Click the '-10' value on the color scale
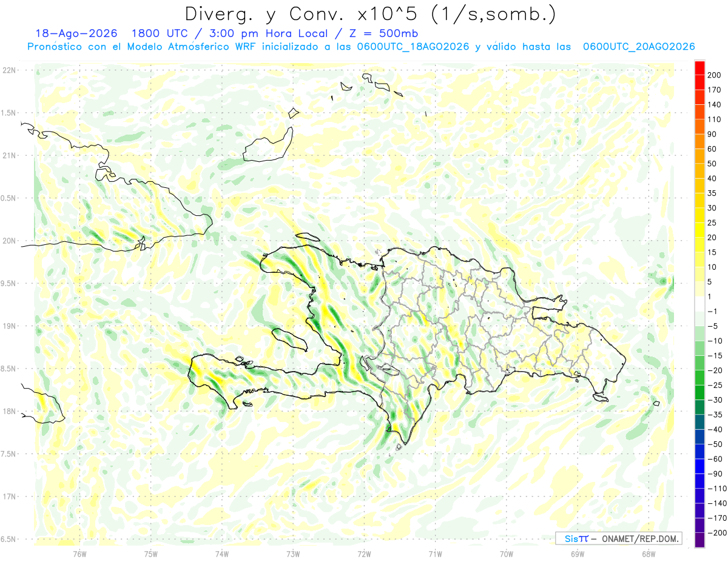This screenshot has height=562, width=728. 716,341
